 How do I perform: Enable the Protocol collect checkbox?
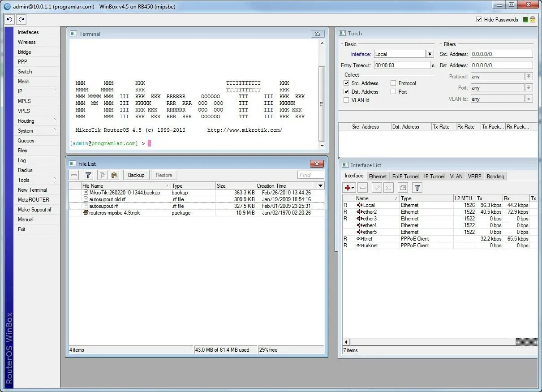click(x=393, y=83)
